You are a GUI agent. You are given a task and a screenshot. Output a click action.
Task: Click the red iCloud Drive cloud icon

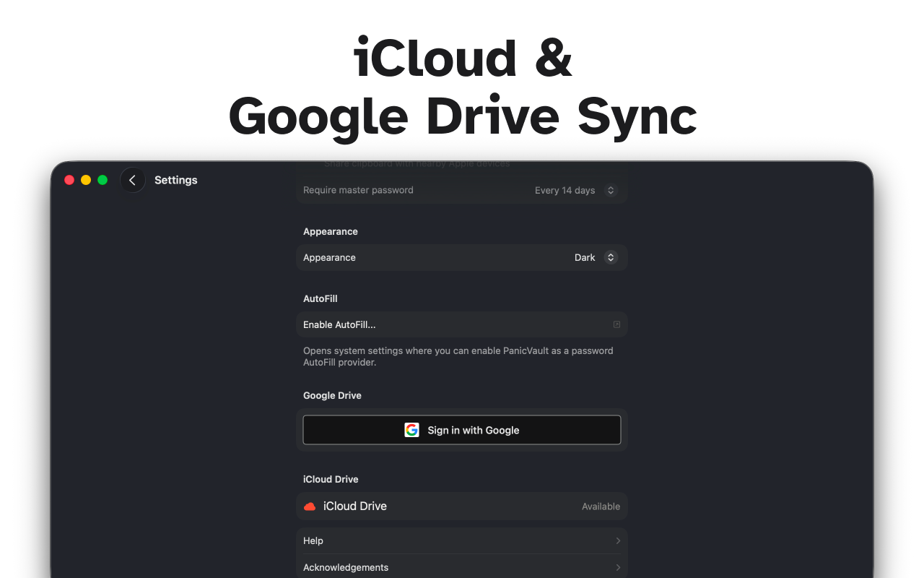[309, 506]
